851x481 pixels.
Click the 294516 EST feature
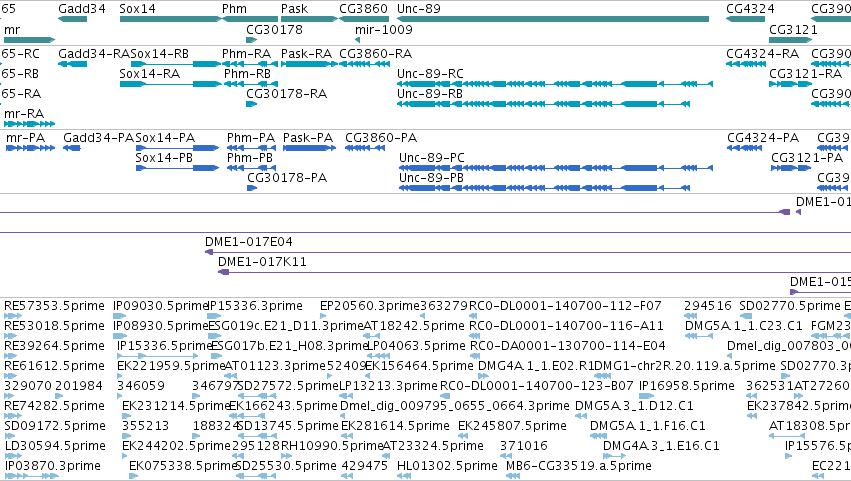point(690,316)
